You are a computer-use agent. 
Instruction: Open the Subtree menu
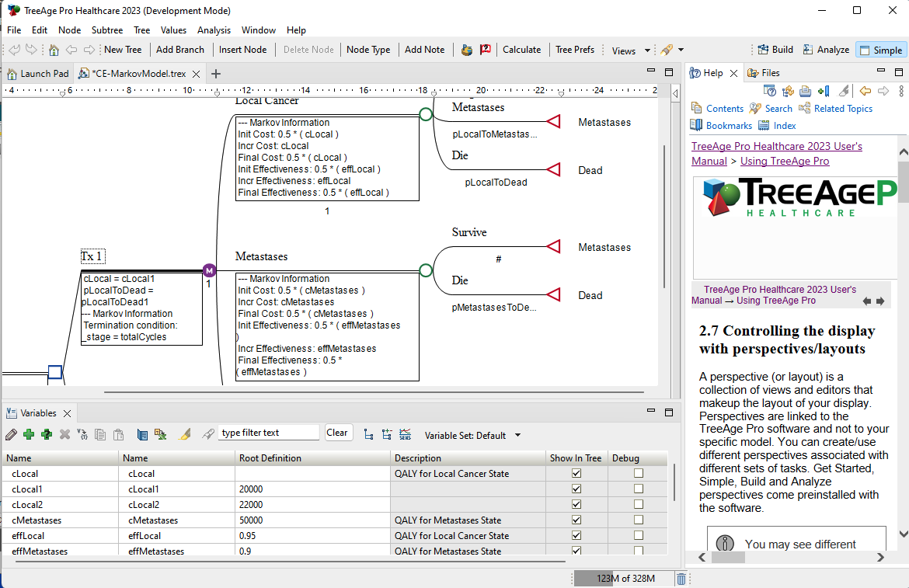[107, 30]
